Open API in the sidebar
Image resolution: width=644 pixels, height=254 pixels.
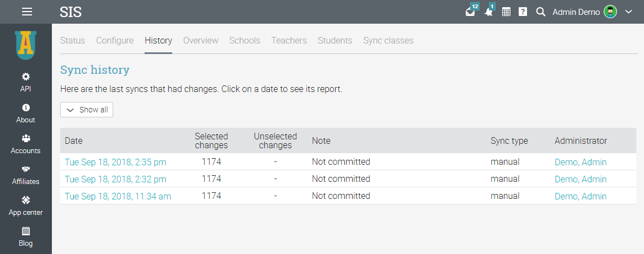[x=25, y=82]
